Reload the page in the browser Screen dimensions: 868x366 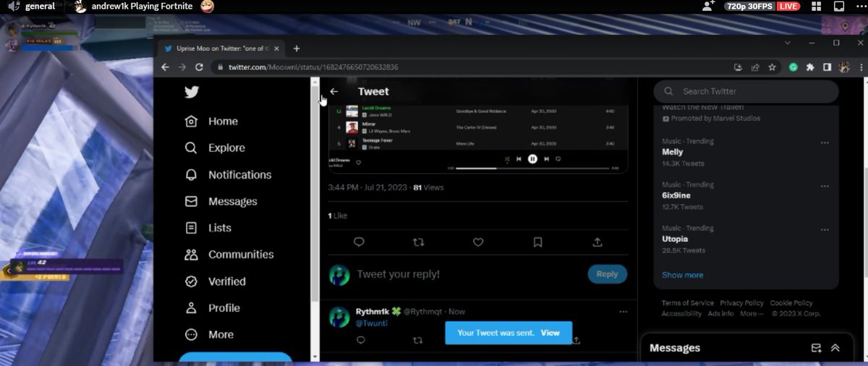pyautogui.click(x=199, y=67)
